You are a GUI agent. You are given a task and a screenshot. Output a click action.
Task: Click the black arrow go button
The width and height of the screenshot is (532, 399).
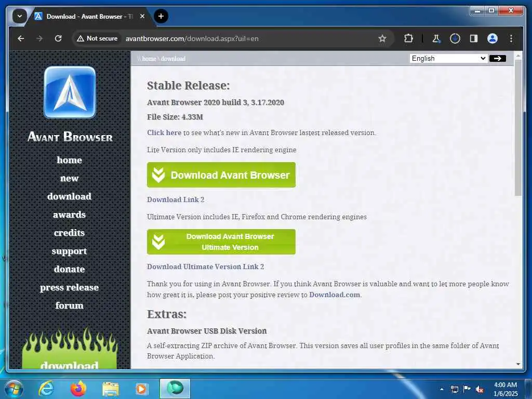[x=497, y=58]
